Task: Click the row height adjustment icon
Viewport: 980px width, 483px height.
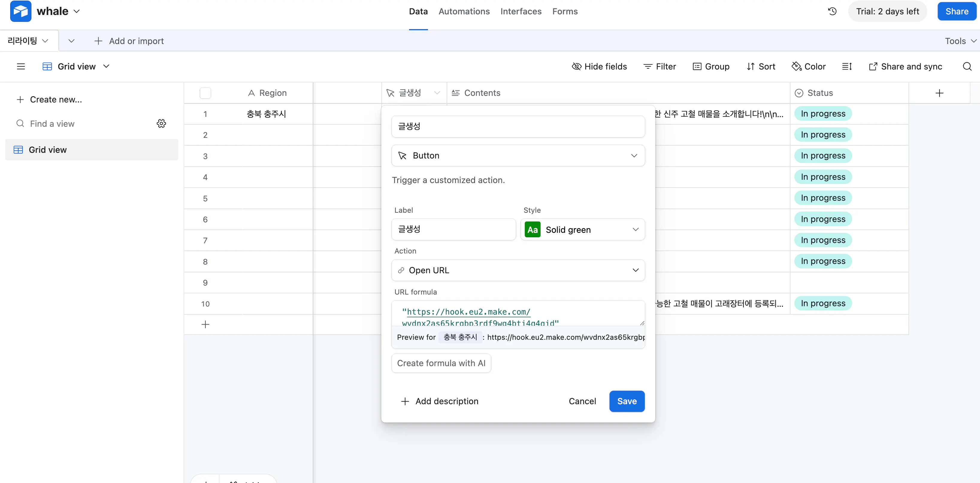Action: pyautogui.click(x=847, y=66)
